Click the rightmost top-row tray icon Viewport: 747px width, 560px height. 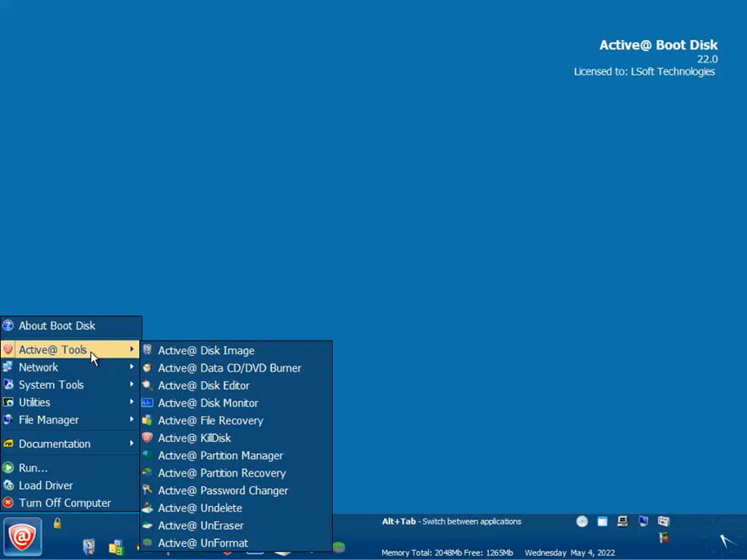664,522
